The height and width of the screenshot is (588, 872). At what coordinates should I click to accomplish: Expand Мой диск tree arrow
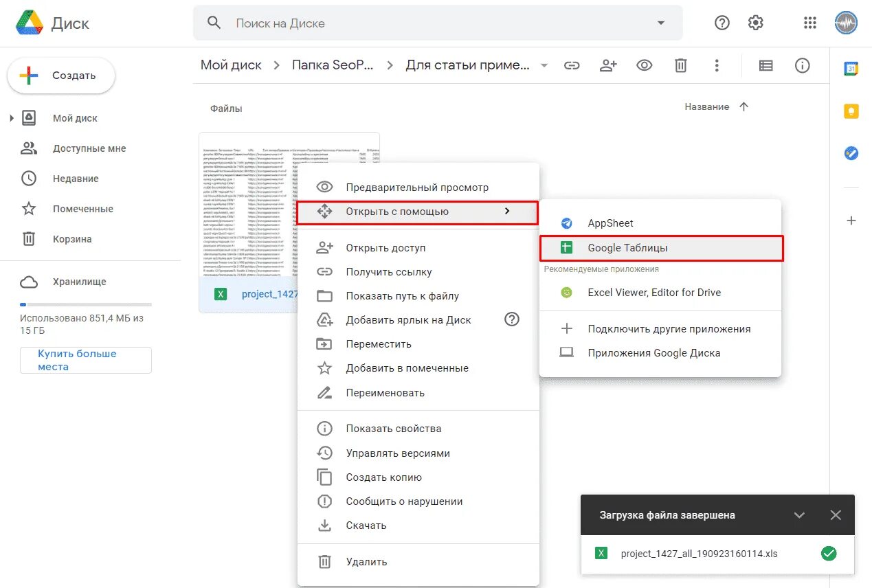11,118
